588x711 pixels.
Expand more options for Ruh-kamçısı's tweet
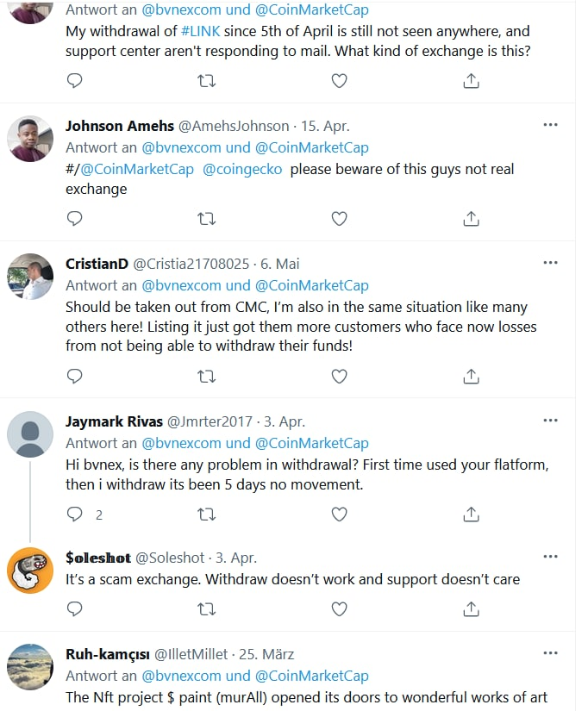[550, 654]
